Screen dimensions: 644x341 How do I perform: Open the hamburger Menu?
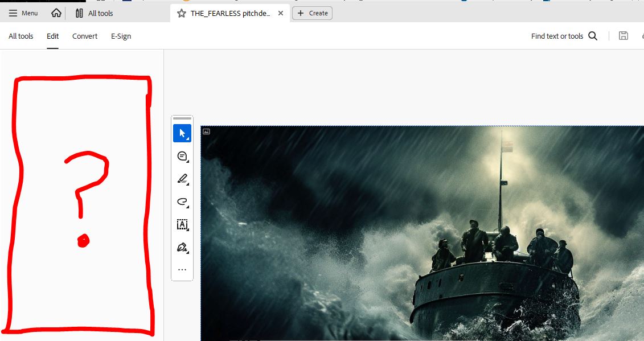click(23, 13)
